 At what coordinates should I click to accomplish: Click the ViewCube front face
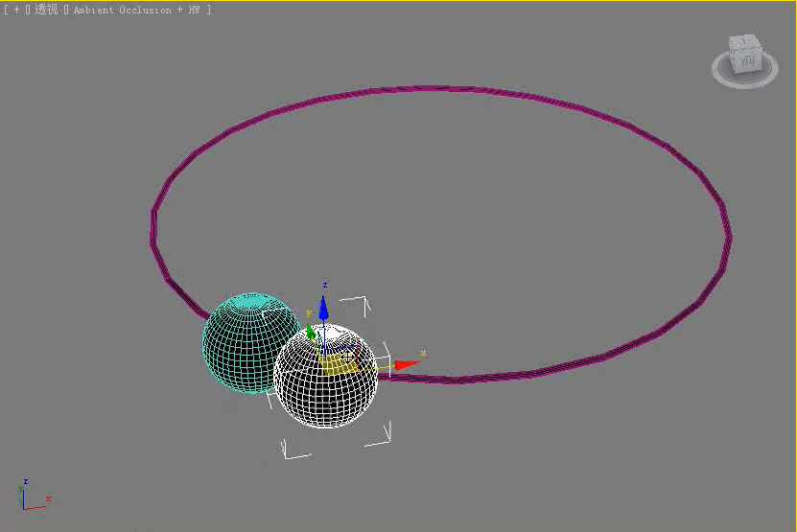pos(747,60)
